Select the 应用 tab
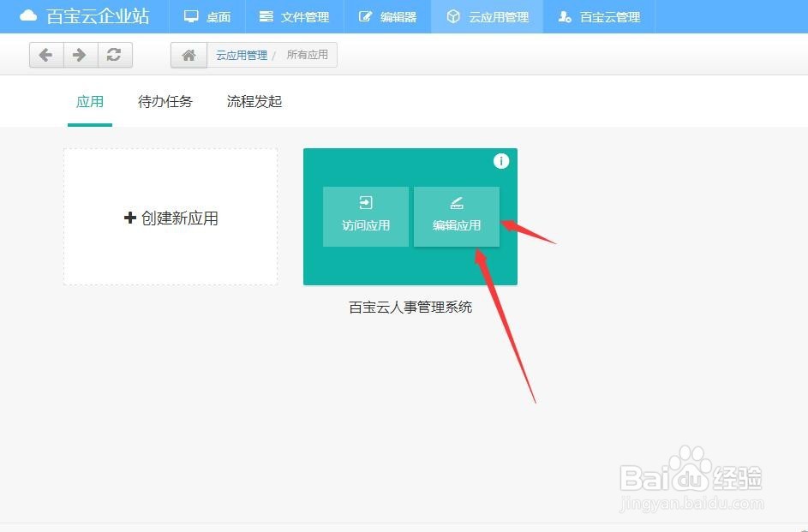The height and width of the screenshot is (532, 808). click(x=90, y=101)
